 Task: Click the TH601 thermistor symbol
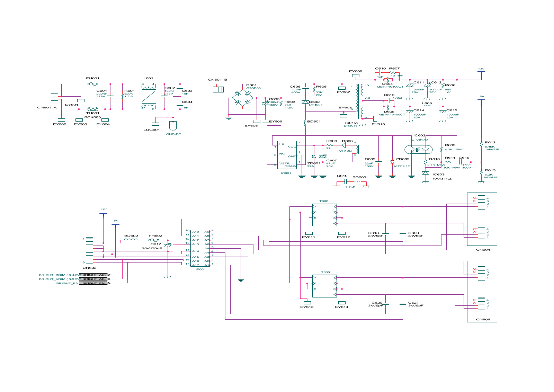tap(93, 109)
